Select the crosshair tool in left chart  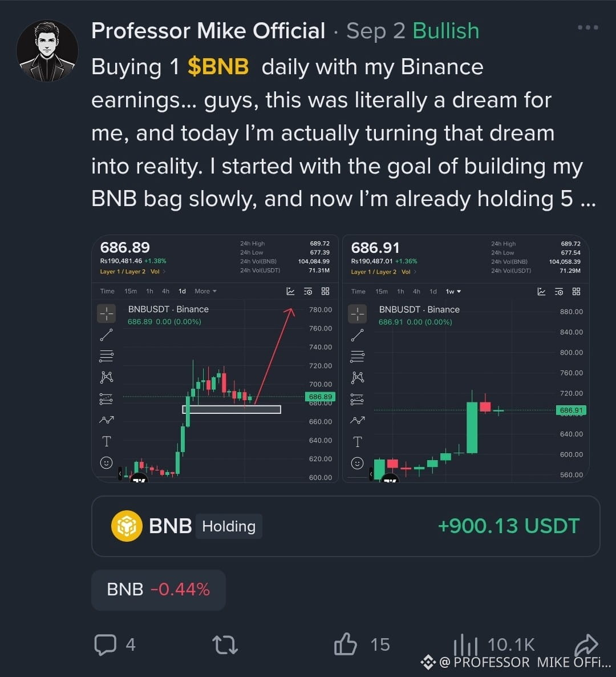click(x=106, y=313)
